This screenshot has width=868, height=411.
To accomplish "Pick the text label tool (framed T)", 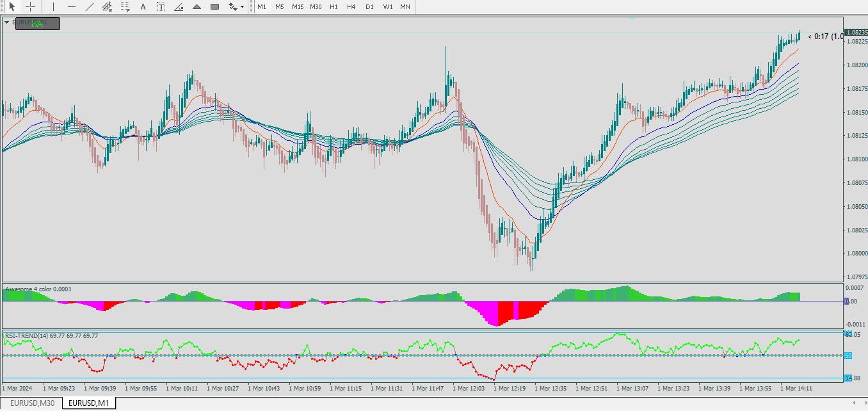I will [161, 6].
